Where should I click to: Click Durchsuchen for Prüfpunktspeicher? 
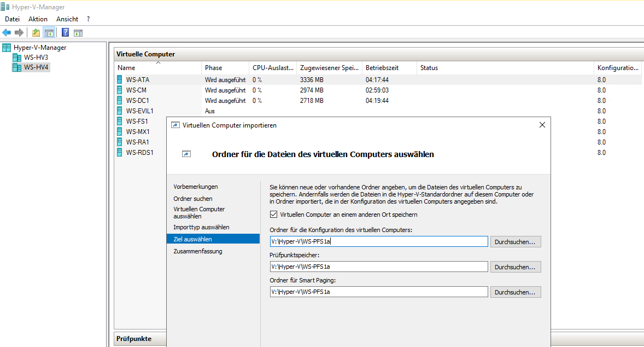[516, 267]
